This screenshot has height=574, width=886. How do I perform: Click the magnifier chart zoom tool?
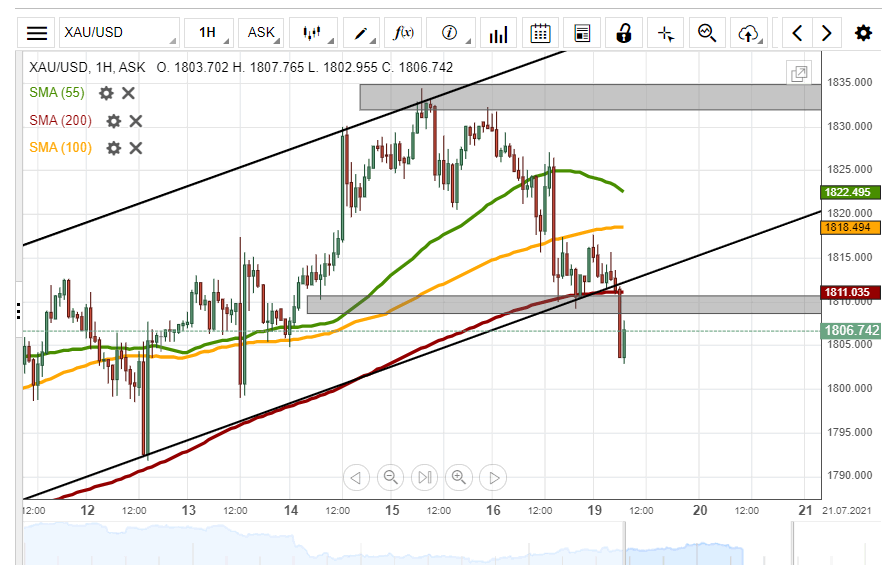pyautogui.click(x=707, y=33)
